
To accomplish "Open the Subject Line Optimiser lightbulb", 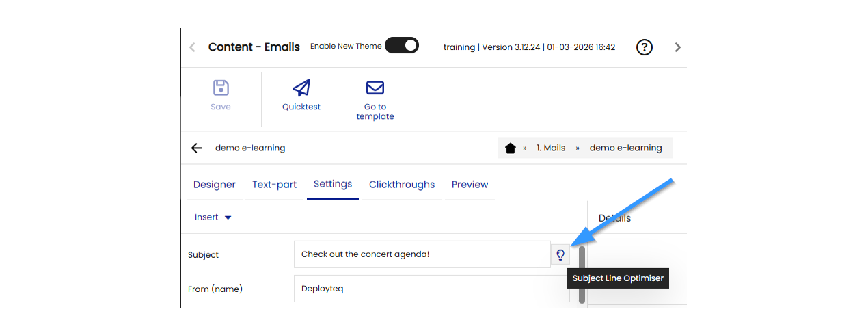I will point(560,255).
